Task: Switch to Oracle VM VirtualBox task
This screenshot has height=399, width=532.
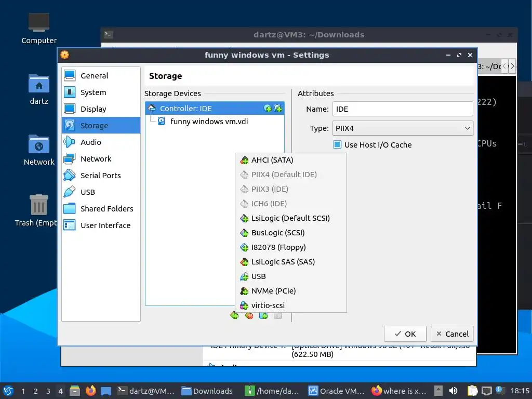Action: [336, 391]
